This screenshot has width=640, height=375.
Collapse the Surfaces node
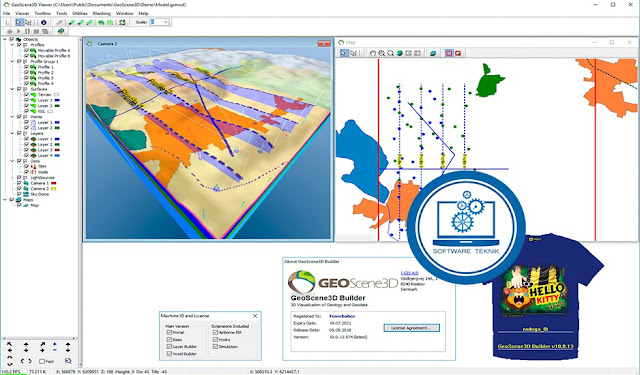click(x=12, y=89)
